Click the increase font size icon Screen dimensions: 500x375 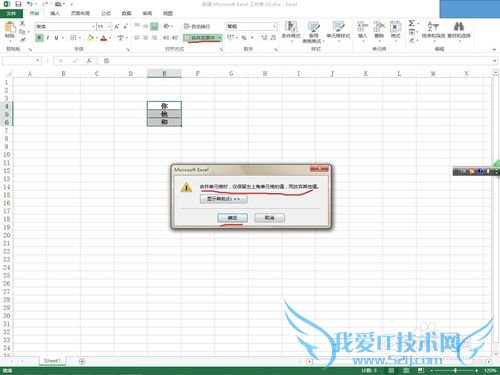[x=117, y=26]
